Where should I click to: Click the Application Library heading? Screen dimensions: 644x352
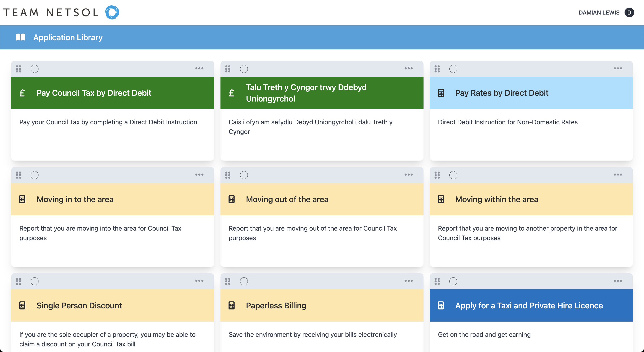[x=68, y=37]
